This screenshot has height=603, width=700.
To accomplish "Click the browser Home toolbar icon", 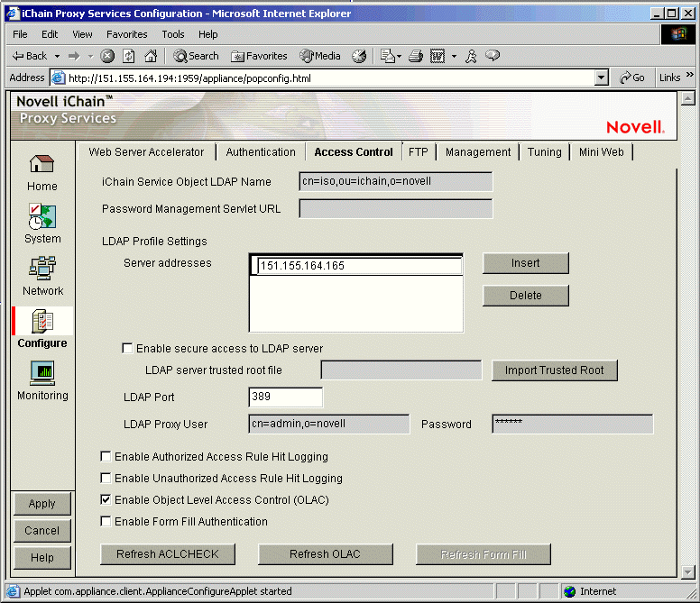I will [151, 56].
